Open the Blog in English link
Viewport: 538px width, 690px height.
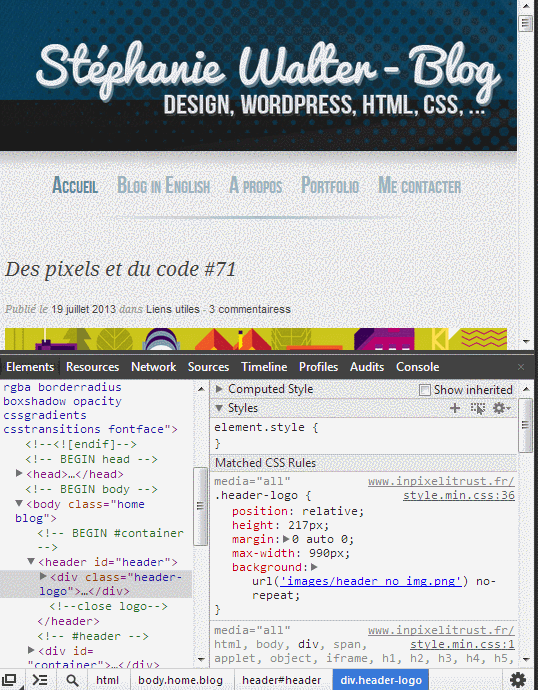[x=163, y=185]
